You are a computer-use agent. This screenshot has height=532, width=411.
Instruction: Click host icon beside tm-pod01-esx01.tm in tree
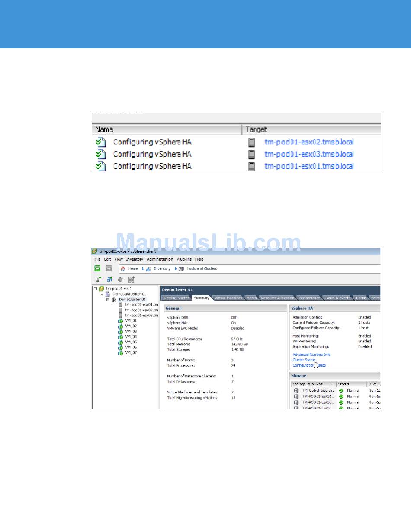coord(121,305)
